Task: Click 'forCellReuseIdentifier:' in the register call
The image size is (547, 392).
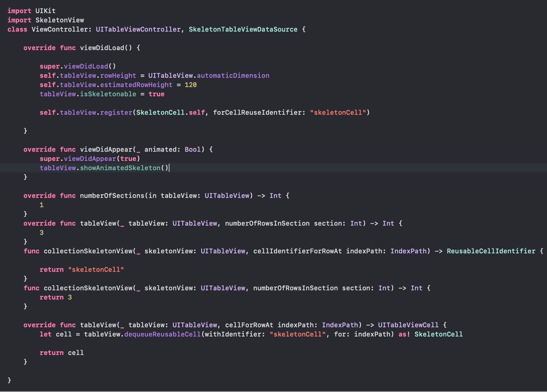Action: pos(259,112)
